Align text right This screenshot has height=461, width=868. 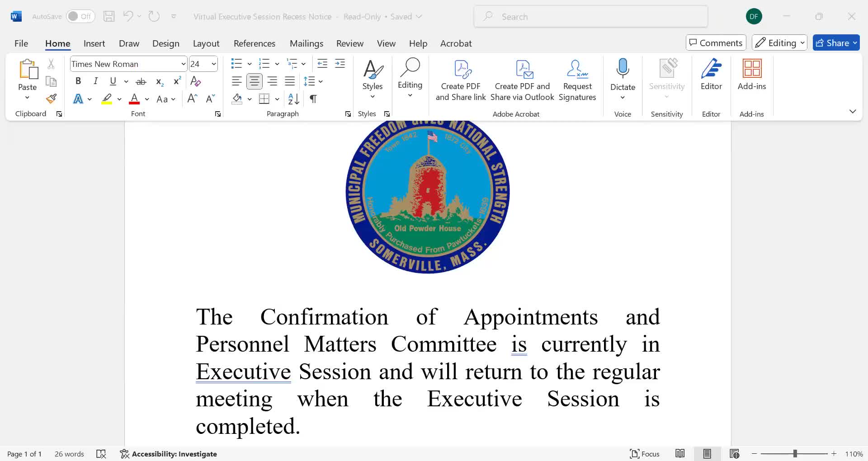(x=272, y=81)
